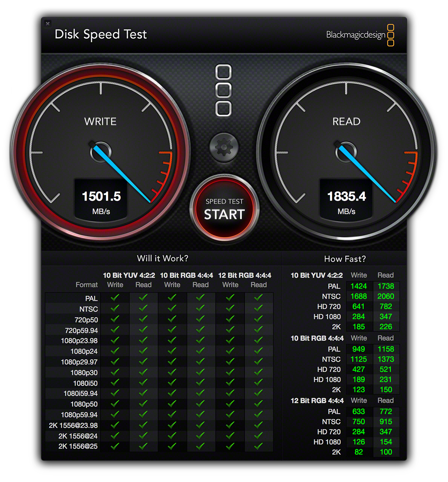The image size is (448, 482).
Task: Click the 2K 1556@23.98 format row label
Action: [73, 425]
